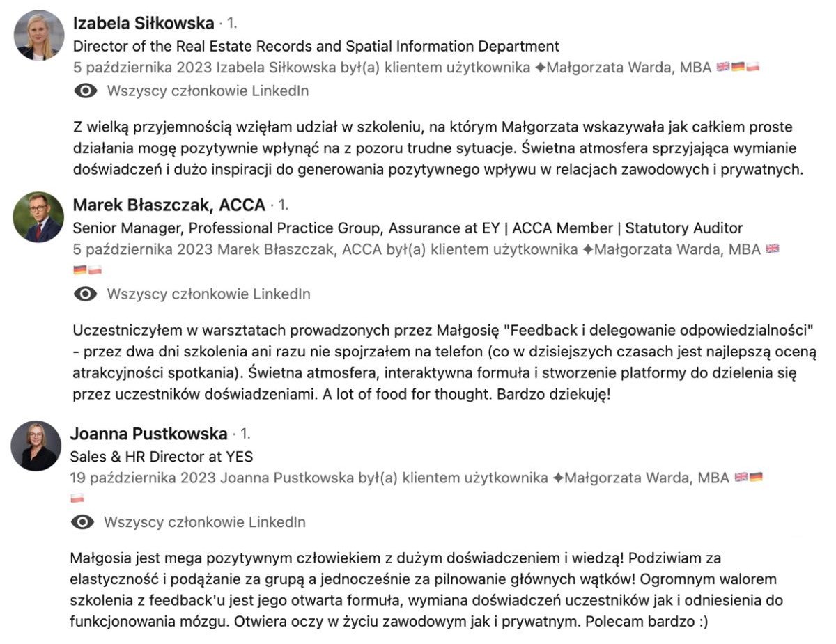Select the Sales & HR Director at YES headline
The height and width of the screenshot is (644, 836).
point(162,457)
